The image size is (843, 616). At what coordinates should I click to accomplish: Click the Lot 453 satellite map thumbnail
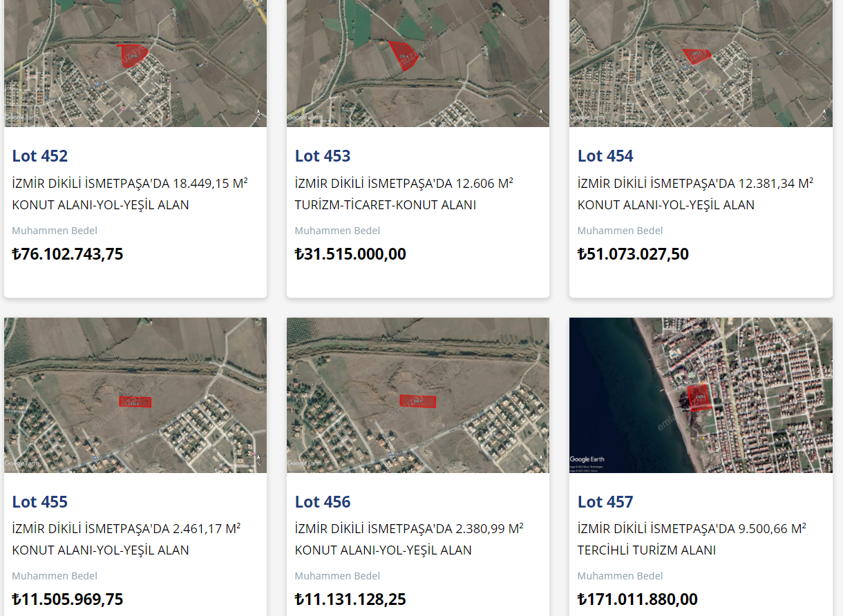pos(418,64)
